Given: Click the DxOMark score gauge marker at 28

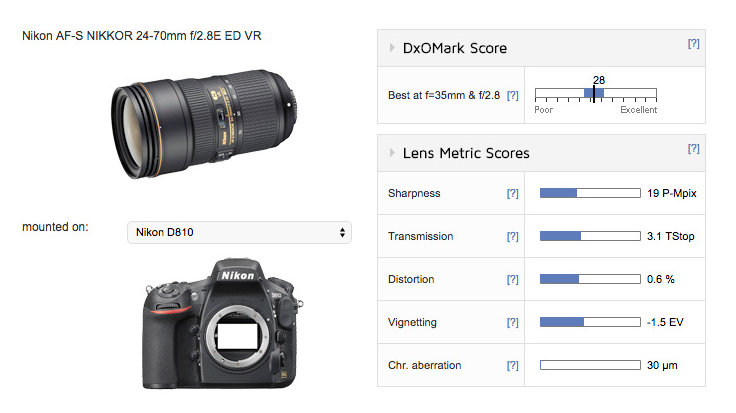Looking at the screenshot, I should click(594, 94).
